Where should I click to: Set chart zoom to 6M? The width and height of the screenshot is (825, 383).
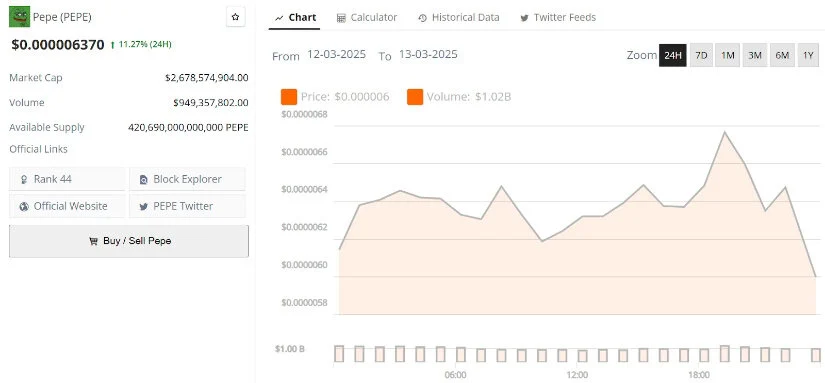[782, 55]
